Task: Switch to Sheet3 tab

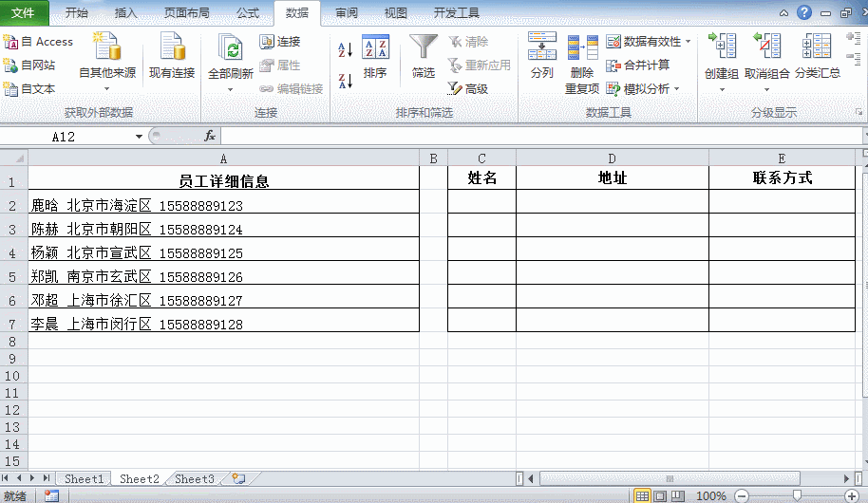Action: click(195, 479)
